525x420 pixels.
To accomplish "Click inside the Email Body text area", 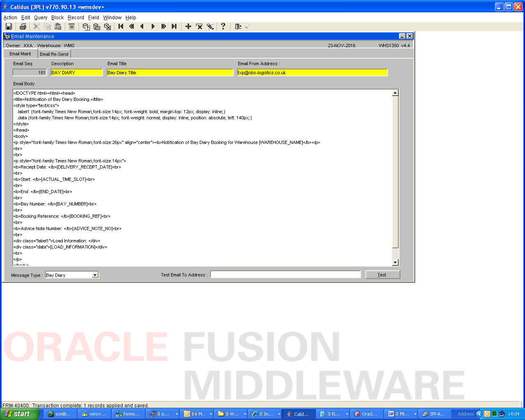I will coord(202,178).
